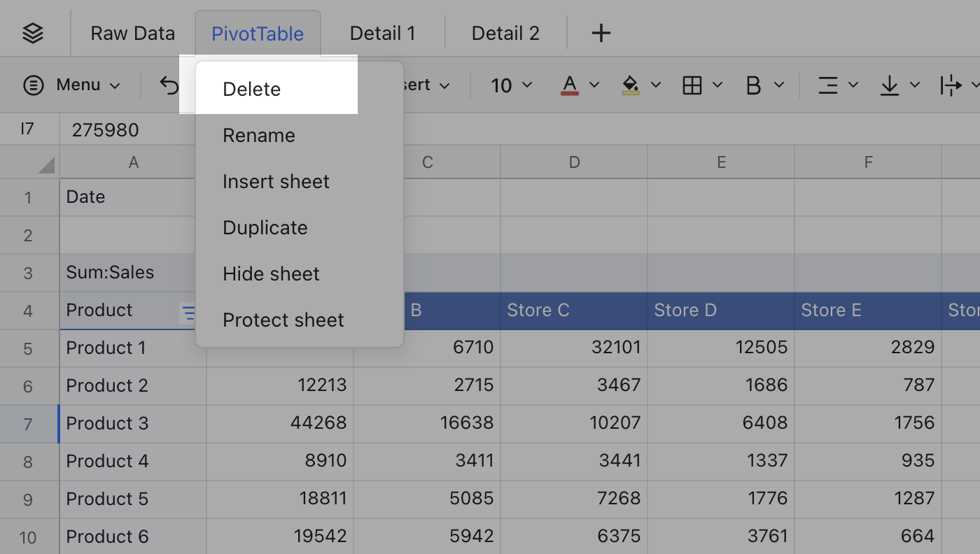Expand the font size dropdown showing 10
This screenshot has width=980, height=554.
tap(510, 85)
